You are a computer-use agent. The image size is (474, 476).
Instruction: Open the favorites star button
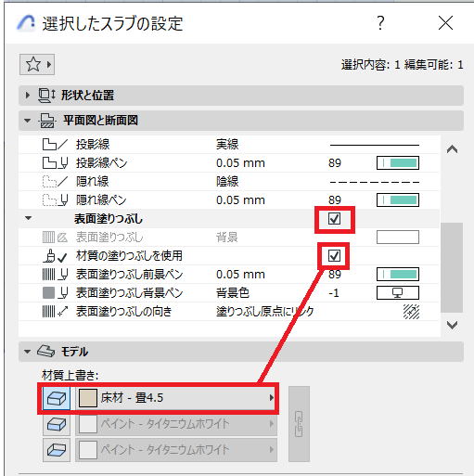(x=37, y=64)
